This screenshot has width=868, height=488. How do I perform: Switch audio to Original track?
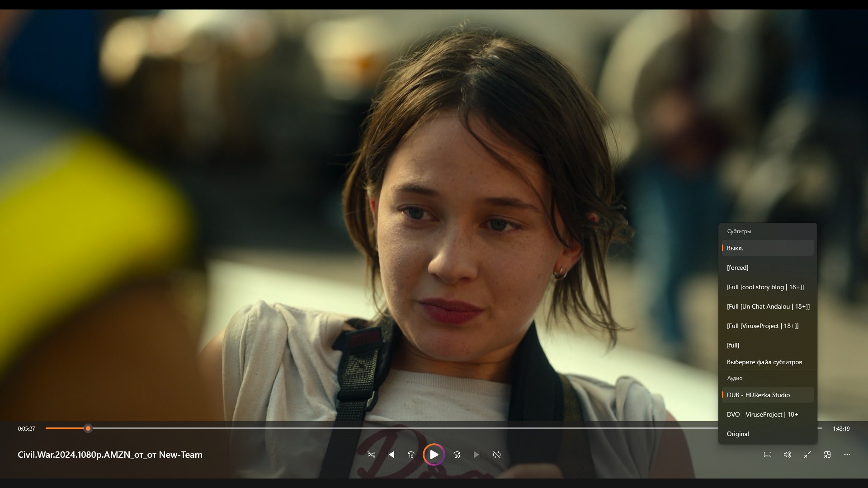tap(768, 434)
